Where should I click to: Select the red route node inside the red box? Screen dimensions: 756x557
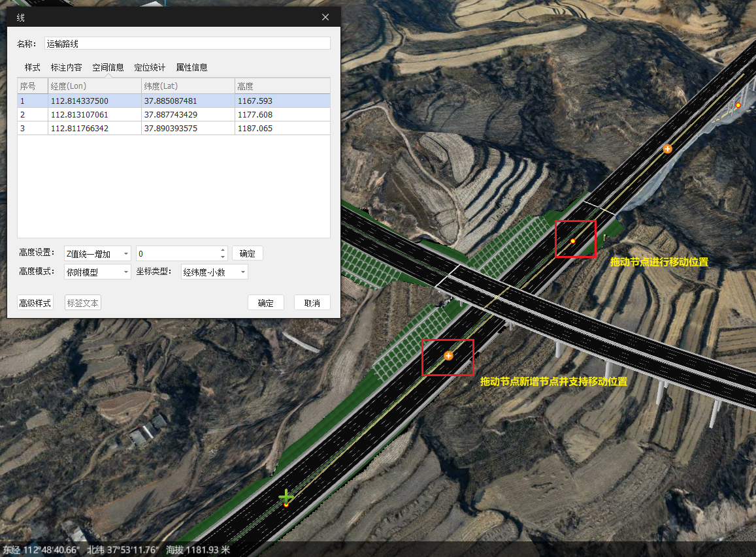click(573, 241)
